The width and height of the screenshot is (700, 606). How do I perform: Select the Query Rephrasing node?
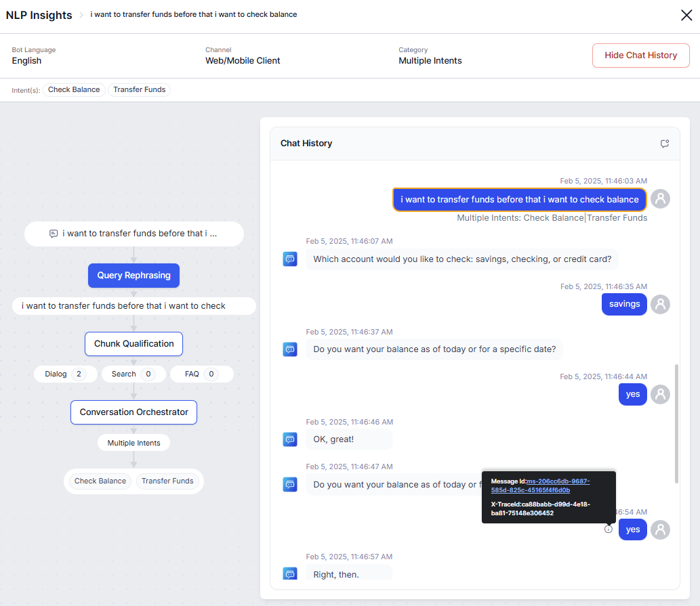click(x=133, y=276)
